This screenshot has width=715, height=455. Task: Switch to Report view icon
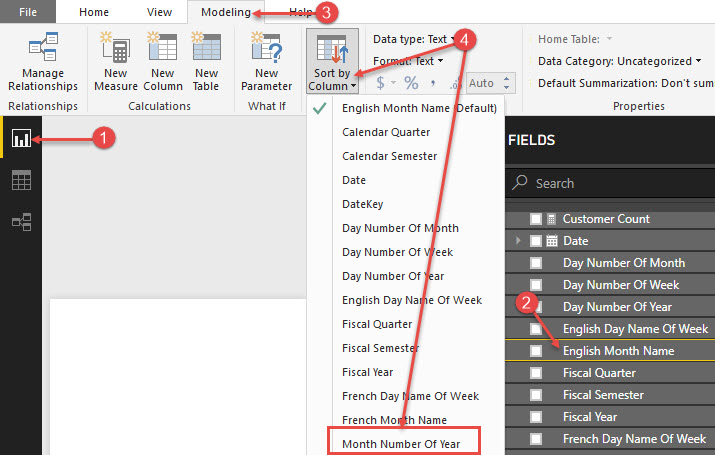pos(21,138)
